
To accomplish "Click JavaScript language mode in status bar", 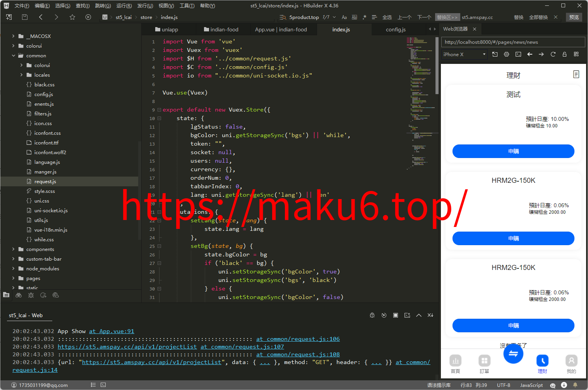I will click(x=531, y=385).
